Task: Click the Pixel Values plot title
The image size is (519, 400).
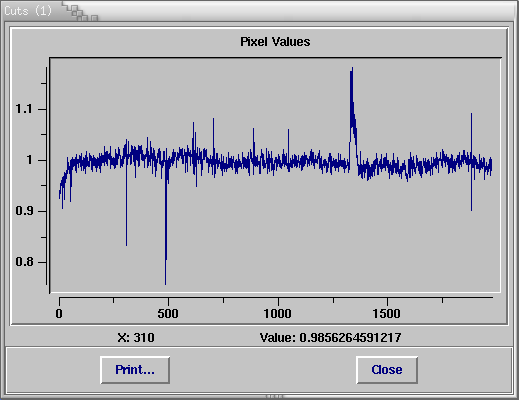Action: (x=275, y=42)
